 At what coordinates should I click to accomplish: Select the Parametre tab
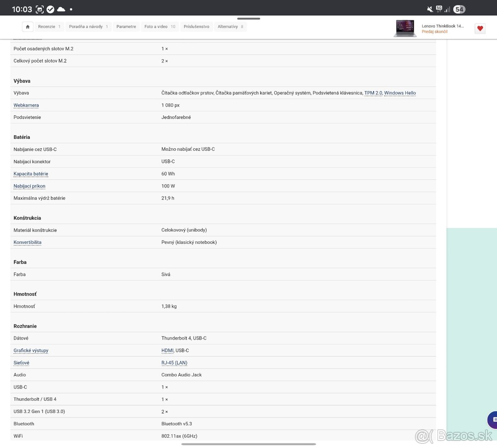tap(126, 26)
